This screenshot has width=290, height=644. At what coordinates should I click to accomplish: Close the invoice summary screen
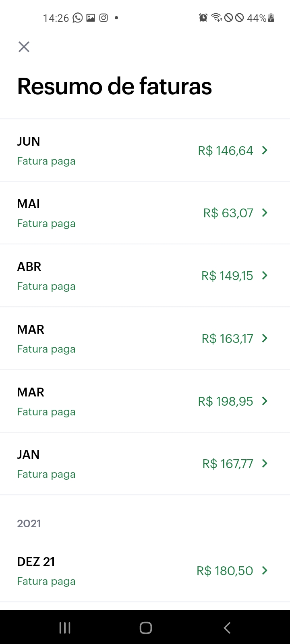tap(24, 47)
